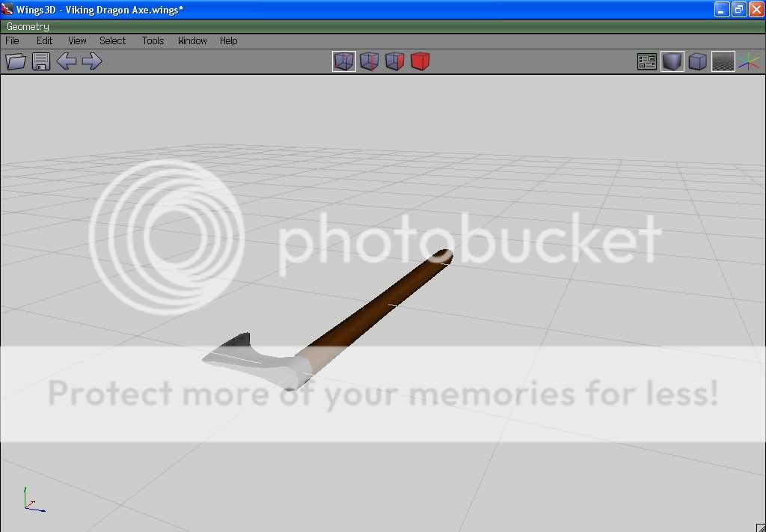Image resolution: width=766 pixels, height=532 pixels.
Task: Open the File menu
Action: 13,40
